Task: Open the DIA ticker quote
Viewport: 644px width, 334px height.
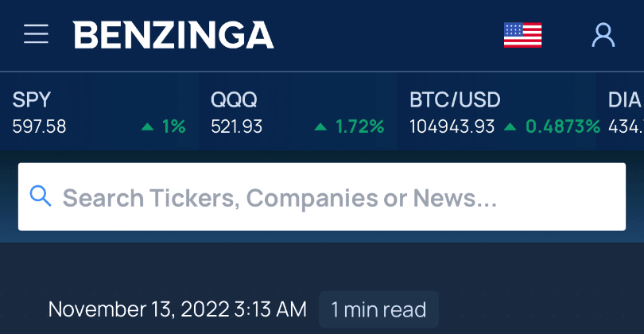Action: (624, 100)
